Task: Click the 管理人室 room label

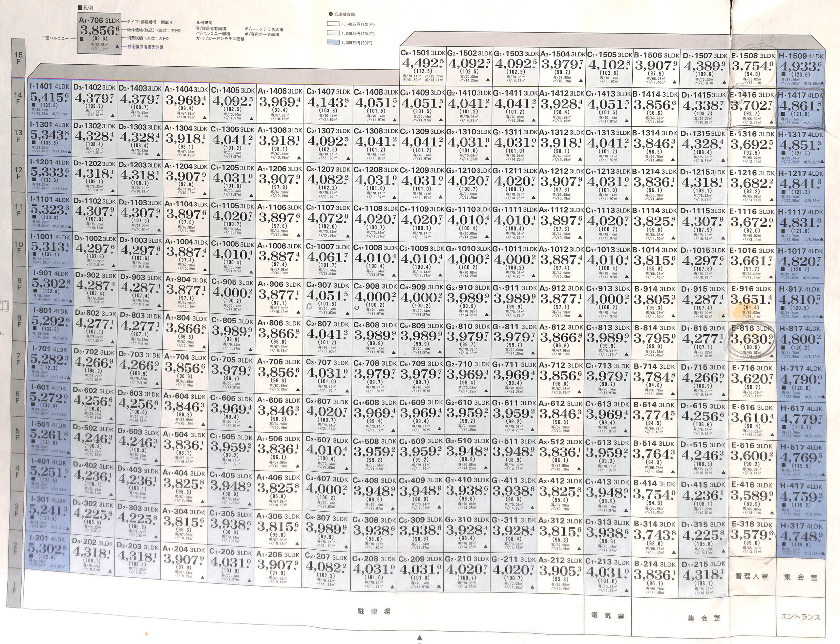Action: pyautogui.click(x=752, y=576)
